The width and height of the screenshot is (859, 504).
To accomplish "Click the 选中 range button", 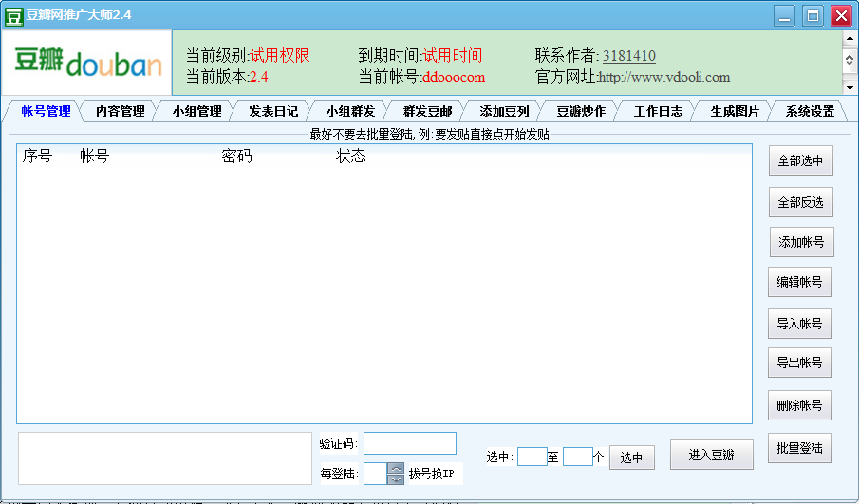I will [631, 457].
